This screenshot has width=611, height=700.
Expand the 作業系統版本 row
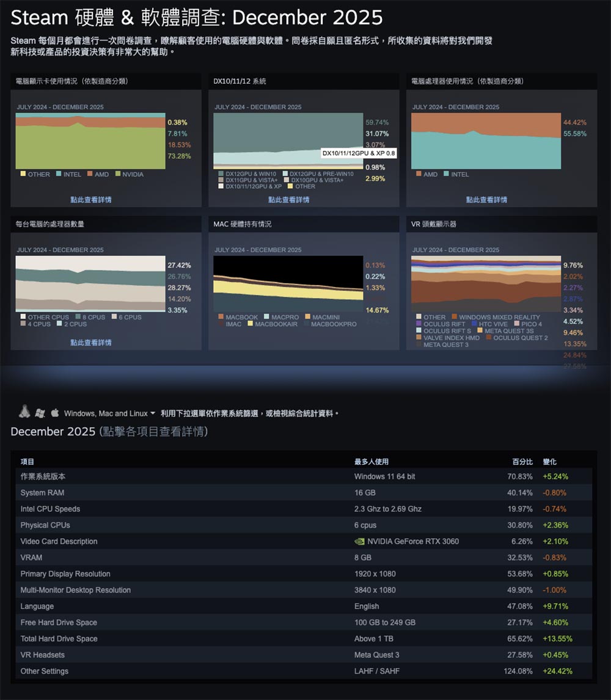coord(43,476)
